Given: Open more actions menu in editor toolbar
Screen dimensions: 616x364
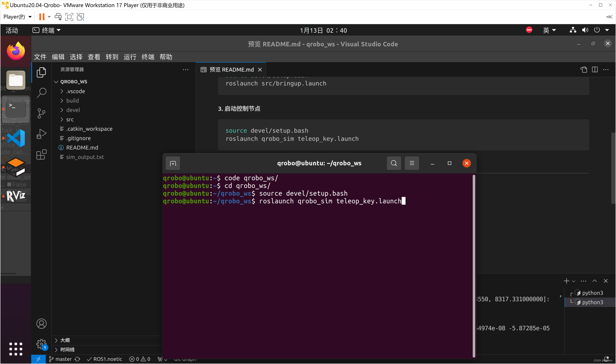Looking at the screenshot, I should [606, 70].
